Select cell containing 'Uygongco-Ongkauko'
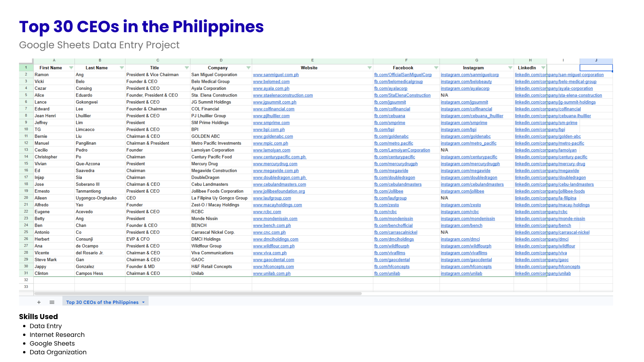 tap(100, 198)
